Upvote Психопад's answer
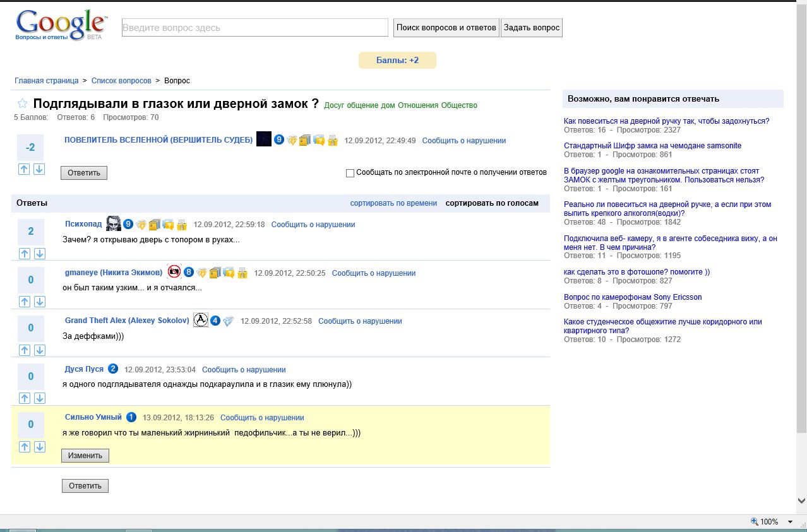Image resolution: width=807 pixels, height=532 pixels. coord(25,254)
